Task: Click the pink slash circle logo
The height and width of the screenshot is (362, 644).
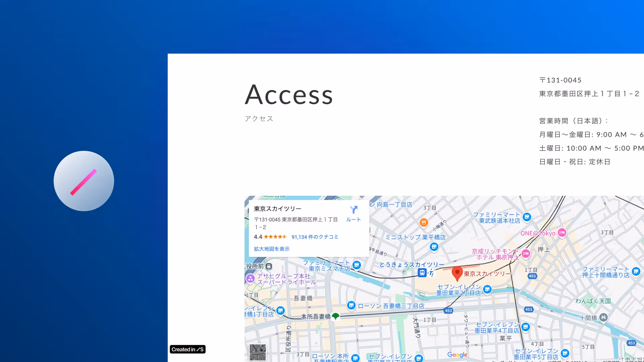Action: (84, 181)
